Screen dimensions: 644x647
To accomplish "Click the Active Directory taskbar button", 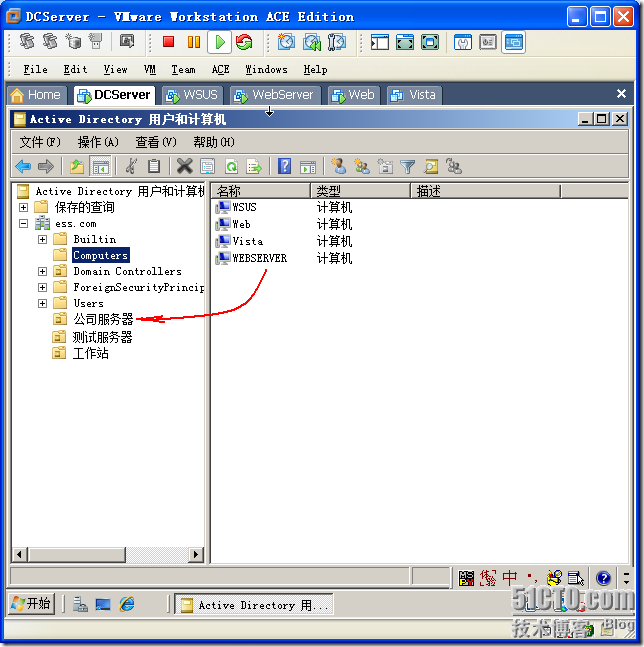I will (254, 604).
